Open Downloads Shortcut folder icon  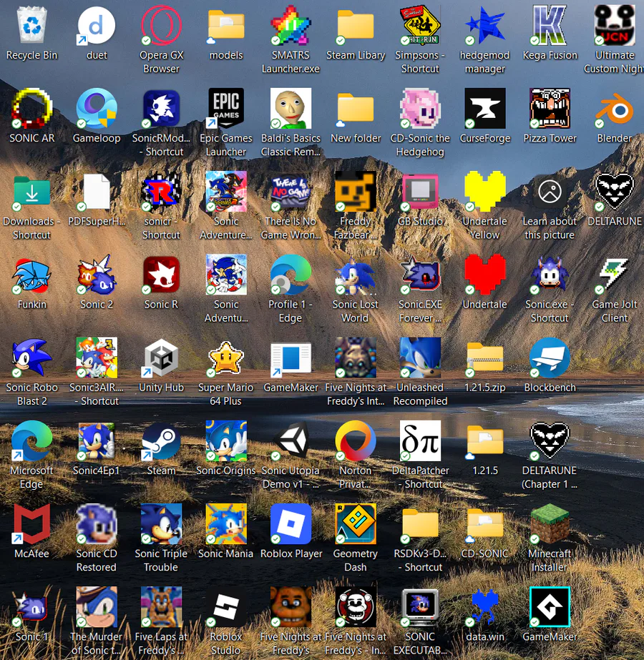pyautogui.click(x=31, y=192)
